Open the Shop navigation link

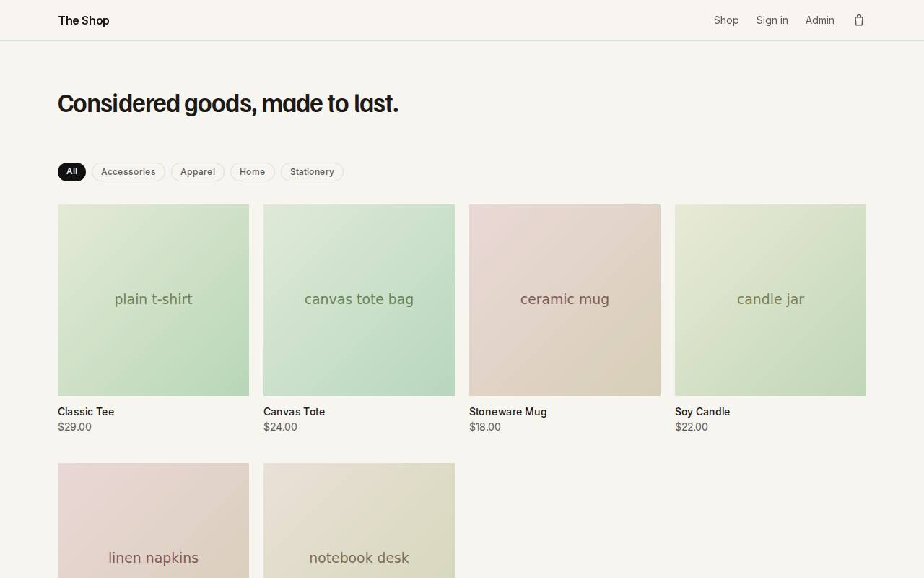tap(726, 20)
